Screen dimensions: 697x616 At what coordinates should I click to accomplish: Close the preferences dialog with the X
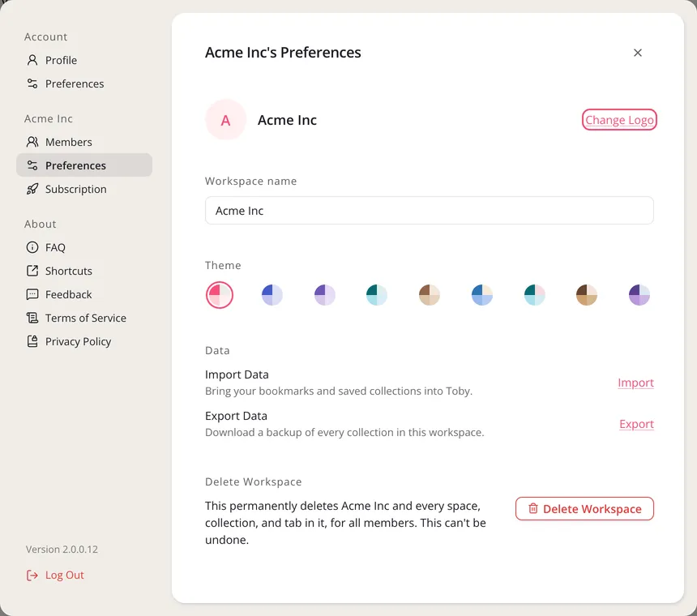[638, 53]
